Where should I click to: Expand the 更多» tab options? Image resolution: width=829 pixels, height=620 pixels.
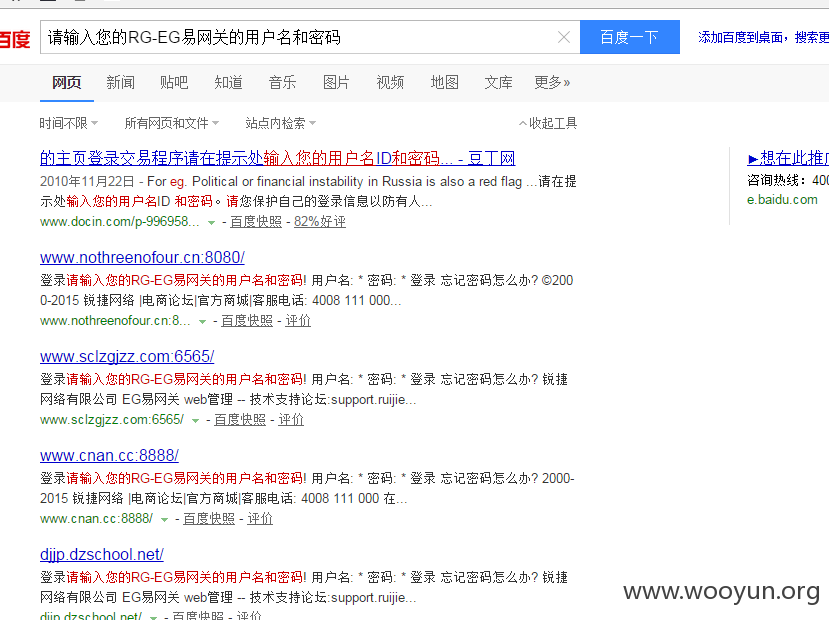pyautogui.click(x=552, y=82)
